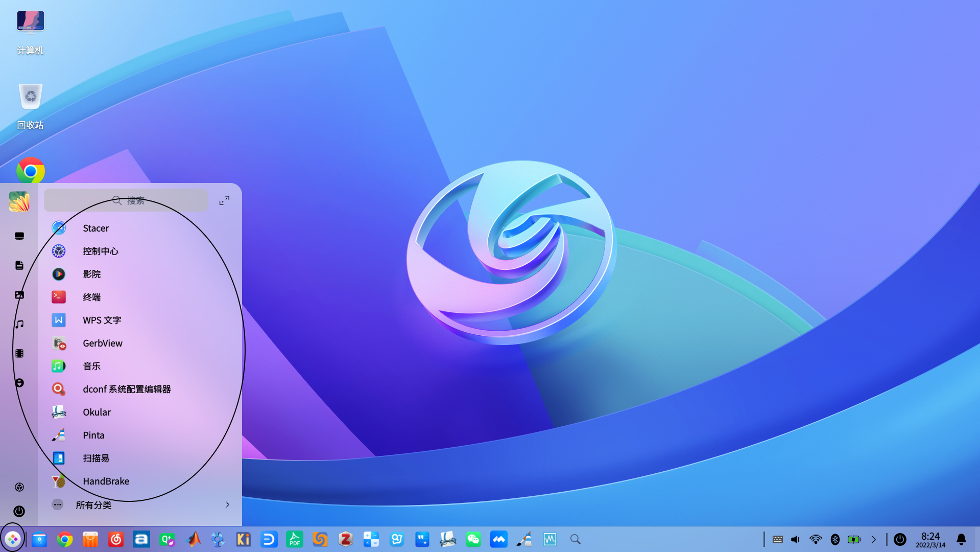This screenshot has width=980, height=552.
Task: Open dconf 系统配置编辑器 entry
Action: pyautogui.click(x=139, y=389)
